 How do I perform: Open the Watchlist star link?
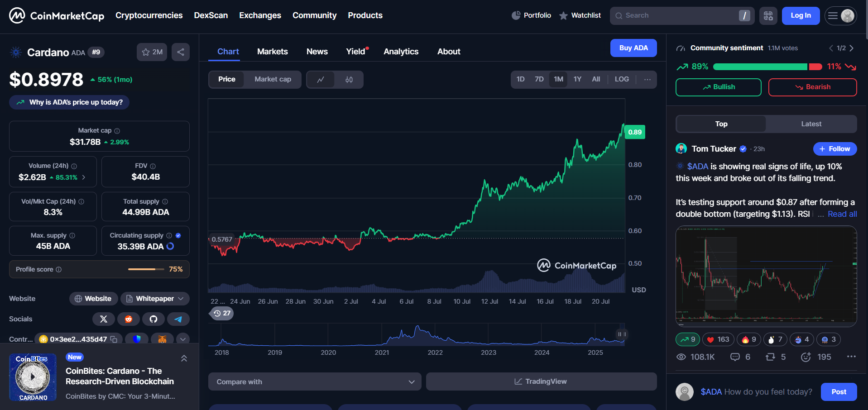(580, 15)
